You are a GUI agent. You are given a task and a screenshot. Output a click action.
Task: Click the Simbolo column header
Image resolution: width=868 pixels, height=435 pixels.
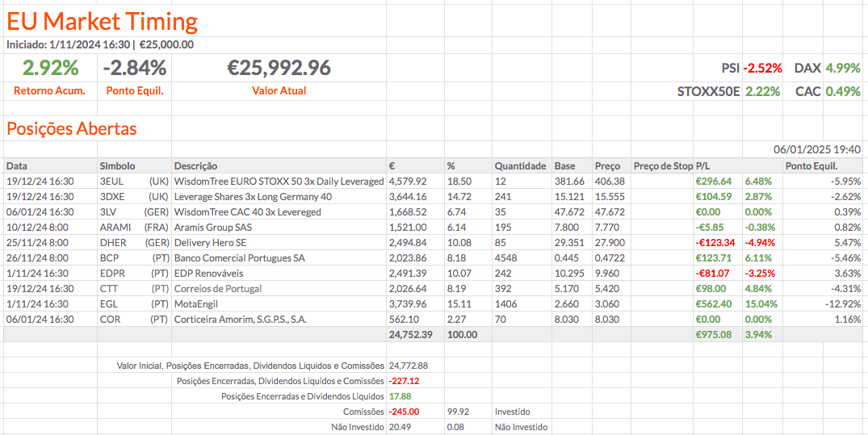pyautogui.click(x=117, y=165)
